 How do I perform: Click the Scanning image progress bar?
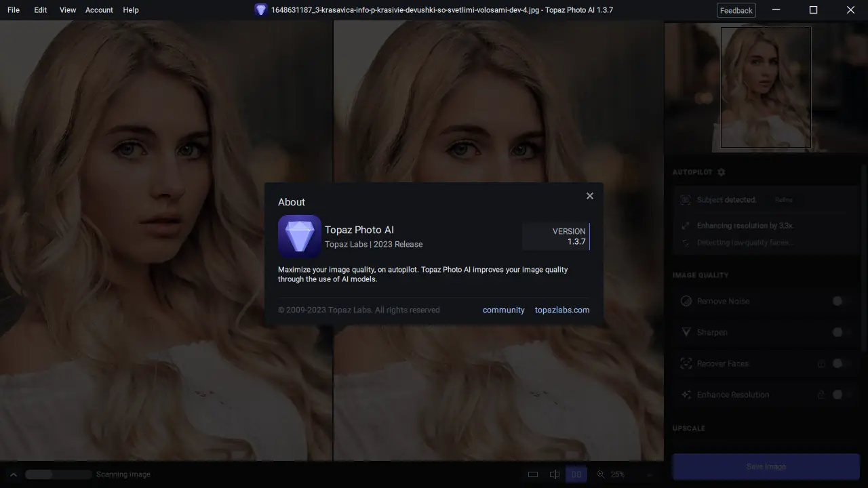pos(58,474)
